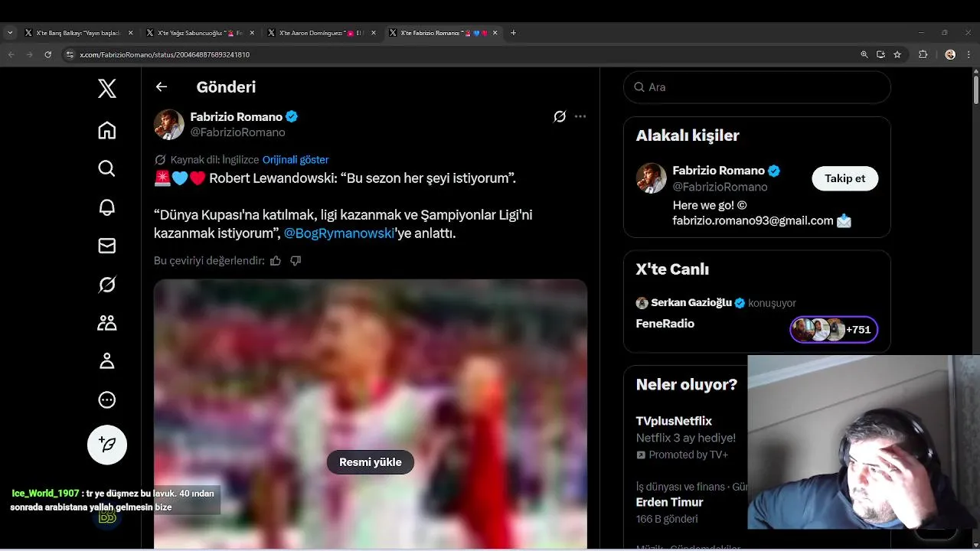
Task: Join the listeners bubble showing +751
Action: click(834, 330)
